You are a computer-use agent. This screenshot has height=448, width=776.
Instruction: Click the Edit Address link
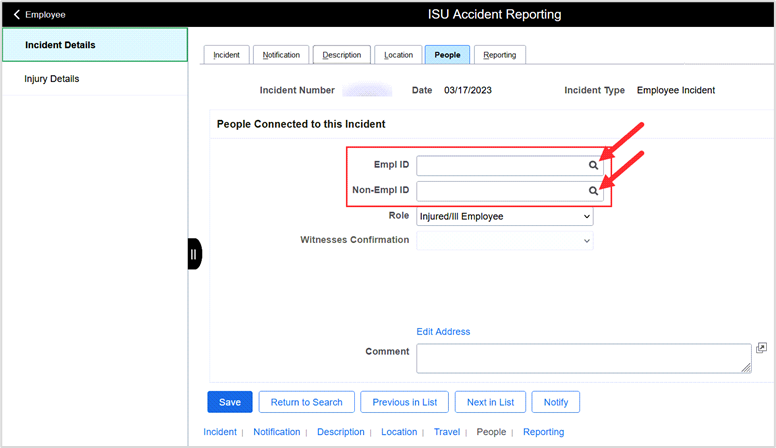[443, 332]
